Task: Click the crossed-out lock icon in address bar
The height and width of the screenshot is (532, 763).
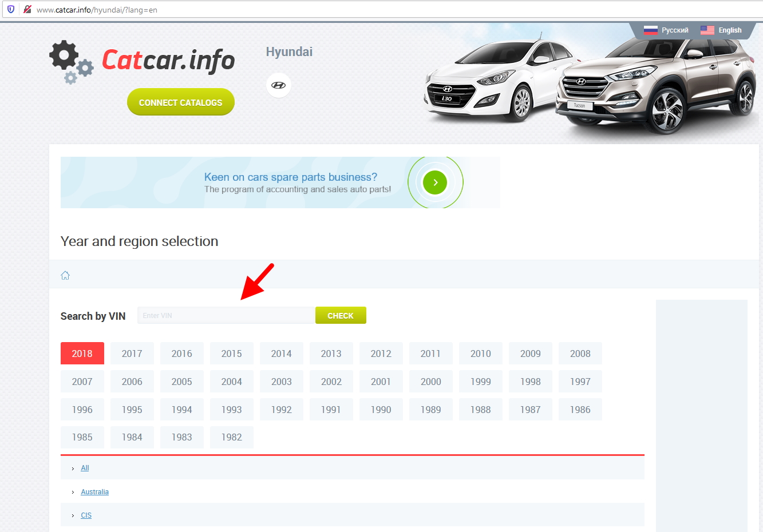Action: pyautogui.click(x=27, y=9)
